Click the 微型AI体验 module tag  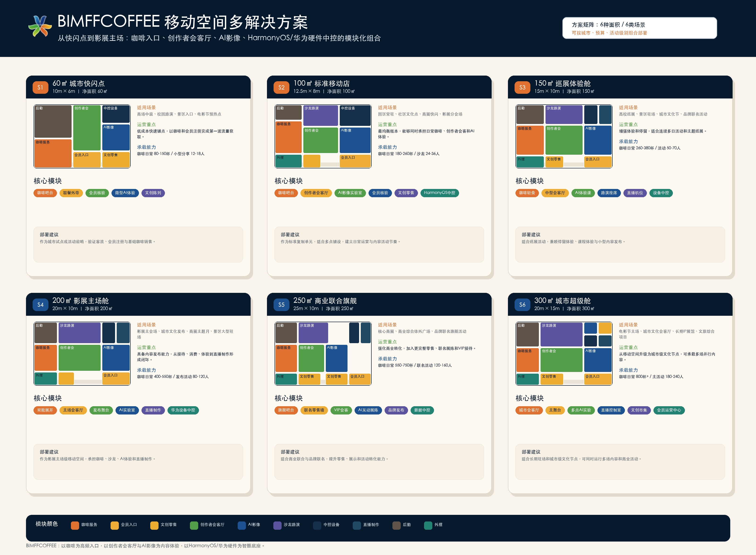125,193
